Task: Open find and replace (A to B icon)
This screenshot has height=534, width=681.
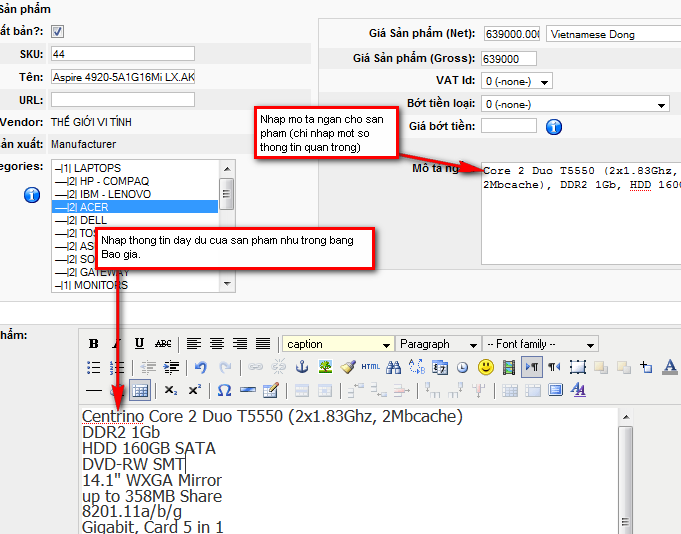Action: pos(417,367)
